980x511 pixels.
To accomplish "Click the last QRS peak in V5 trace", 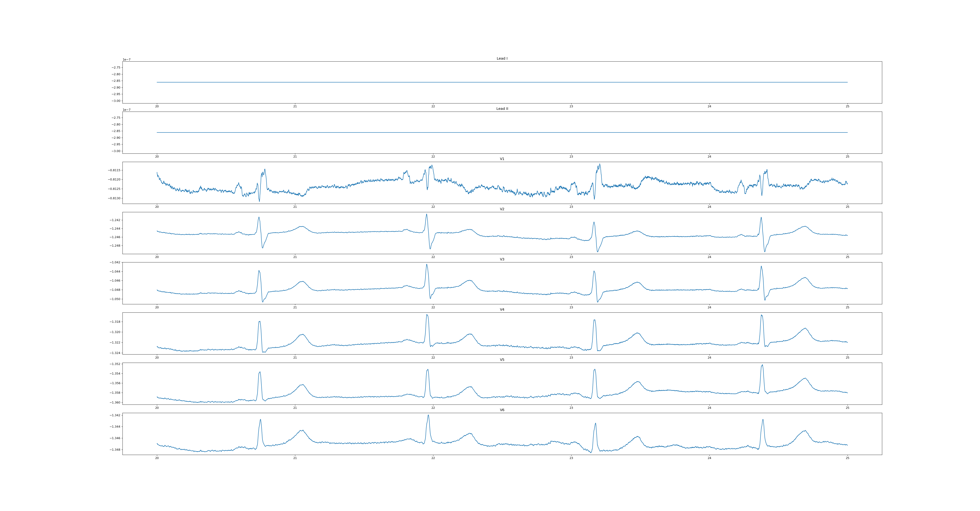I will coord(762,365).
